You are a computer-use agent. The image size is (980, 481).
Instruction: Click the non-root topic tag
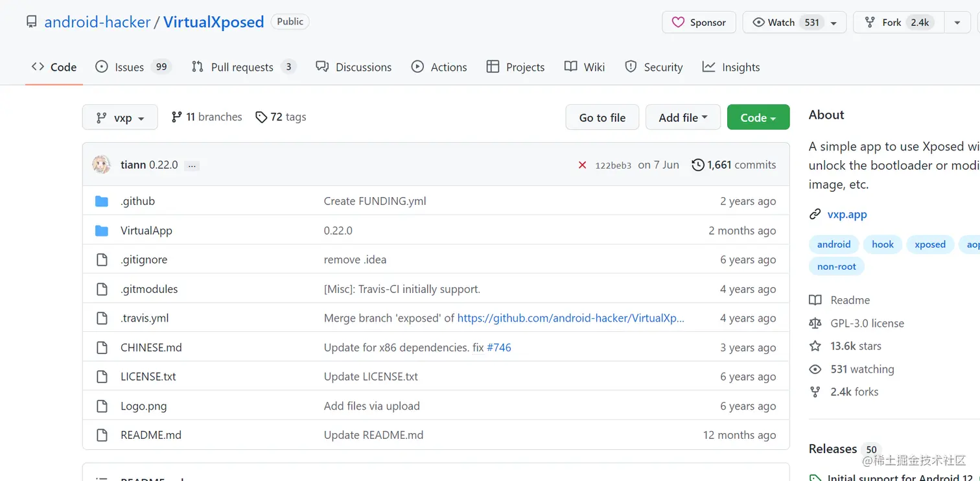pyautogui.click(x=837, y=266)
